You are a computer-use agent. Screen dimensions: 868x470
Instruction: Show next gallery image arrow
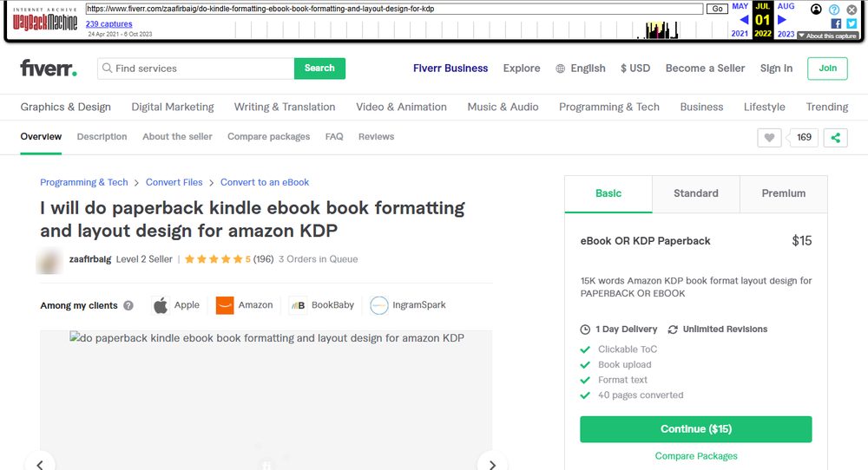[x=492, y=465]
